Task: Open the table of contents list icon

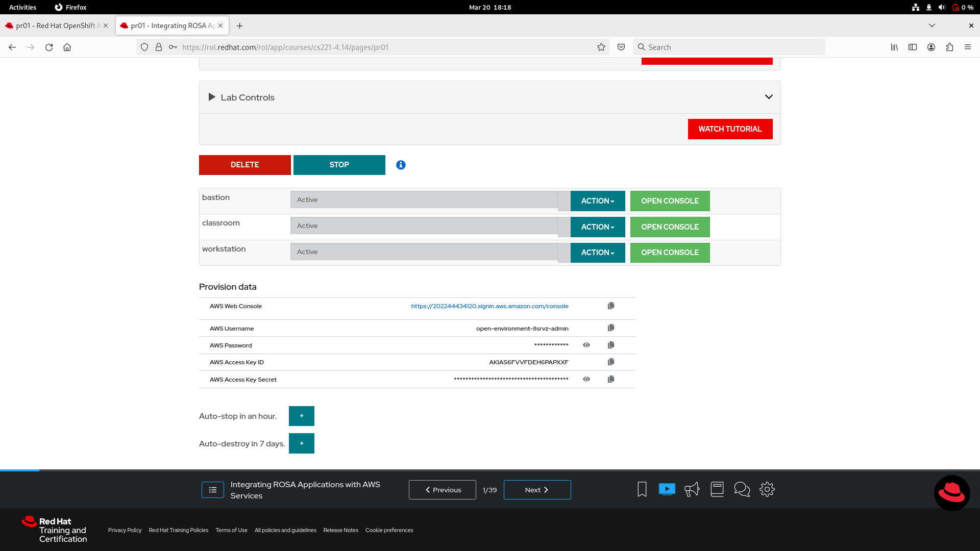Action: [213, 490]
